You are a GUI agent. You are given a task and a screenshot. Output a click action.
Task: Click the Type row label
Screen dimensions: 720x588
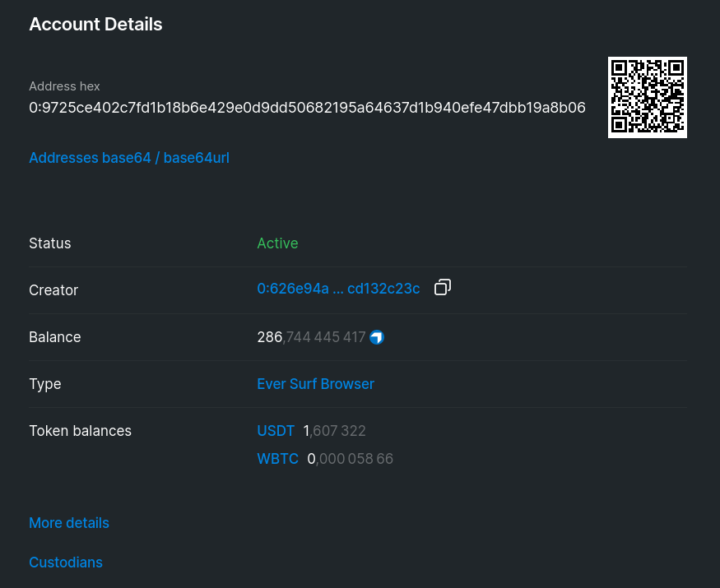click(x=45, y=384)
